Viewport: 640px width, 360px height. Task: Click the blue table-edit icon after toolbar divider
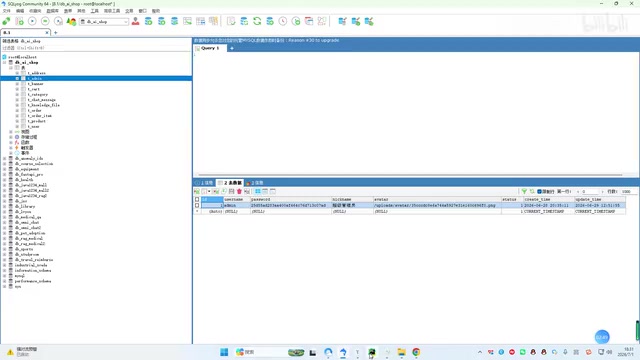[x=342, y=21]
